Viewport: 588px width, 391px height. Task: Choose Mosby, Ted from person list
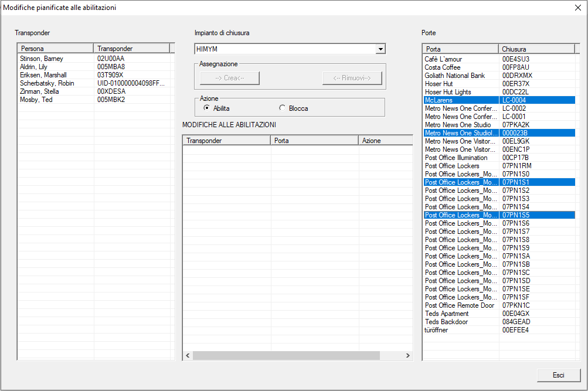pos(36,100)
